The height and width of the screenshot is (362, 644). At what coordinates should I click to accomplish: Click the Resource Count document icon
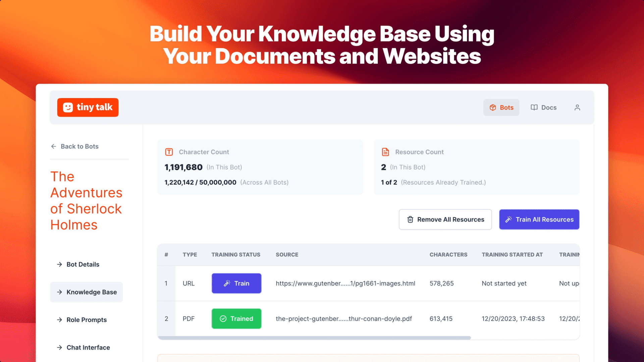385,152
